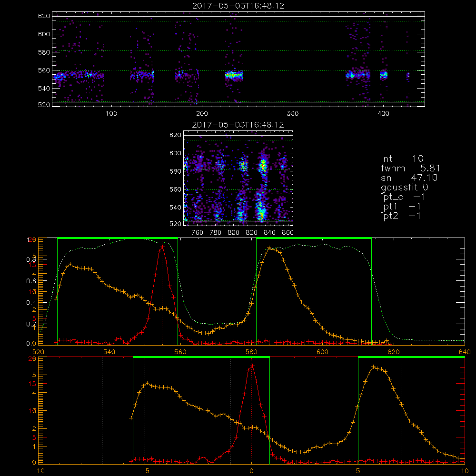Click white y-axis label 0.4 in profile plot
476x476 pixels.
pyautogui.click(x=31, y=302)
